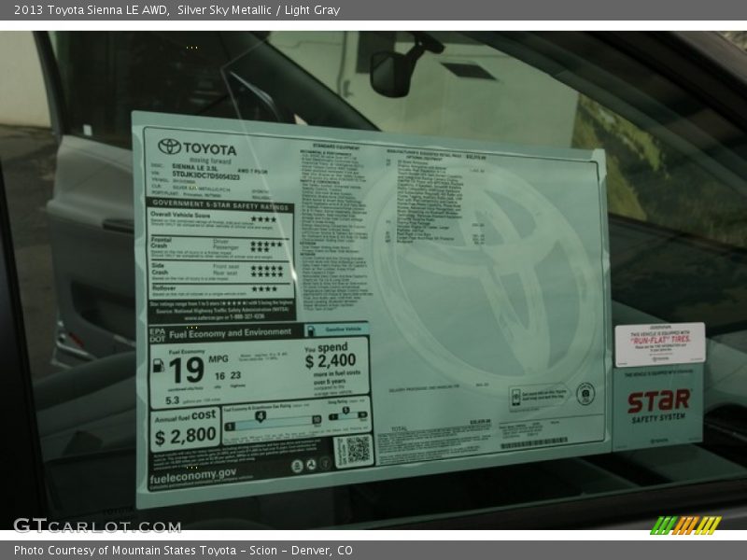Click the Side Crash star ratings
Image resolution: width=747 pixels, height=560 pixels.
click(265, 271)
